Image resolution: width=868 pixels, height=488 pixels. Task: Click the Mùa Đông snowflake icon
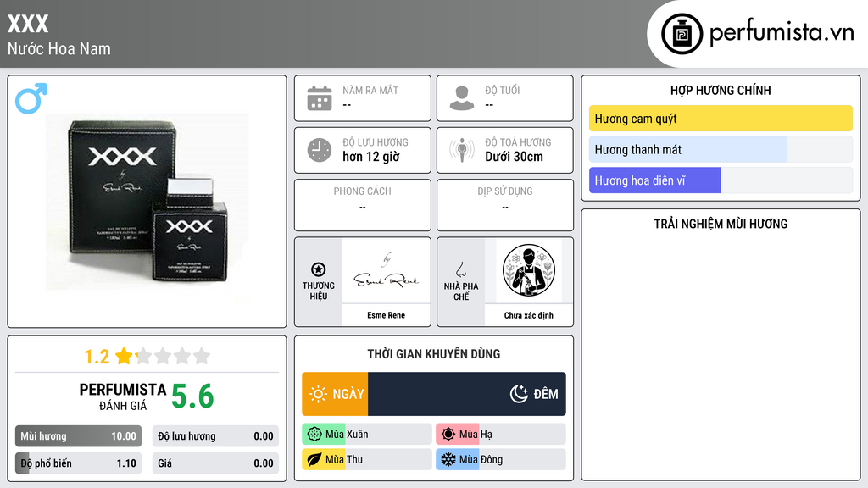pyautogui.click(x=448, y=459)
